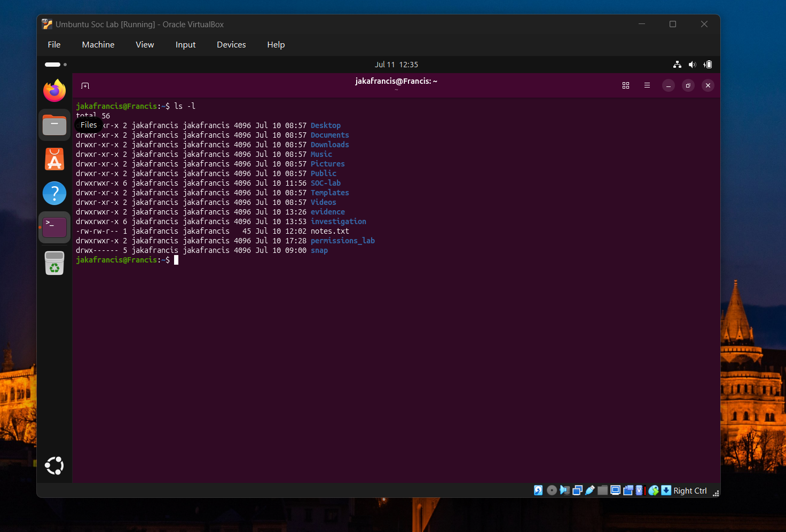Screen dimensions: 786x532
Task: Click the snap directory name
Action: click(x=319, y=250)
